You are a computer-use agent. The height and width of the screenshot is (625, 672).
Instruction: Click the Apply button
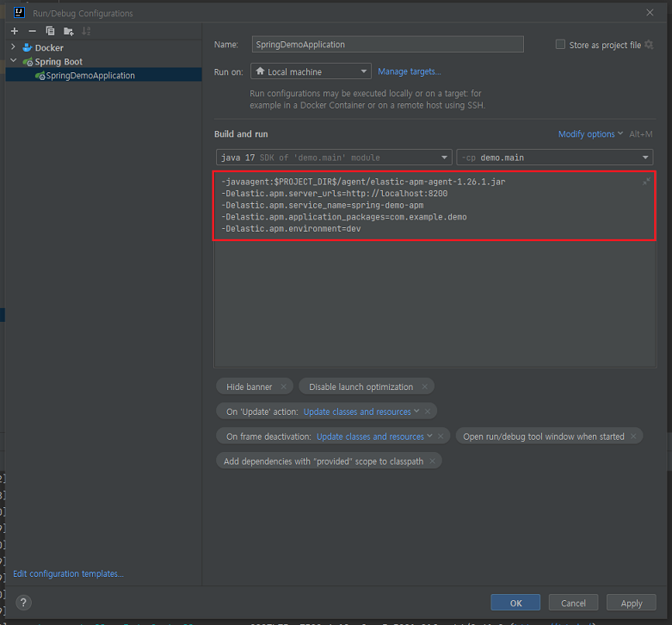point(631,603)
